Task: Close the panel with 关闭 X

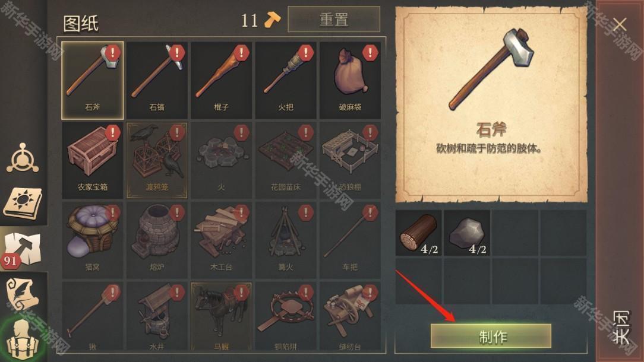Action: (620, 24)
